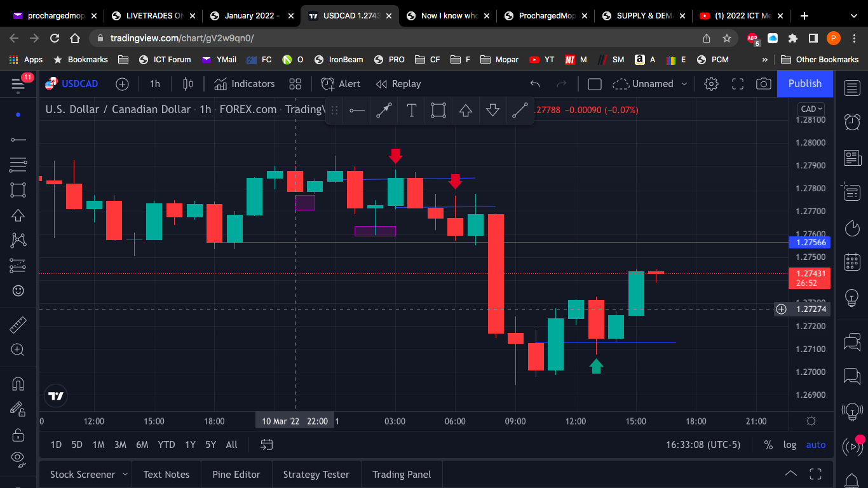Open the timezone menu showing UTC-5

click(x=703, y=445)
